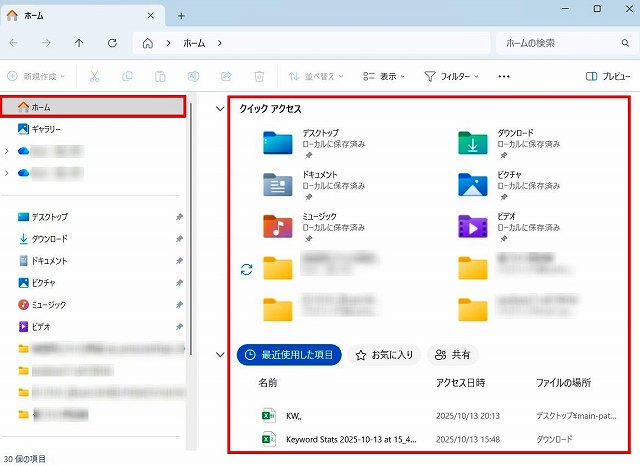Select ギャラリー in the sidebar

click(x=45, y=129)
